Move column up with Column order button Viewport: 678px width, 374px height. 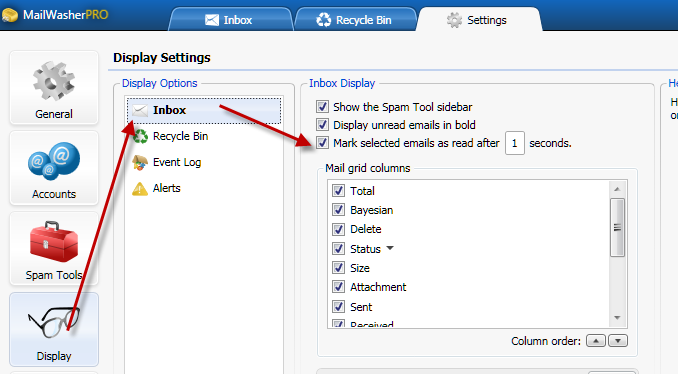[596, 341]
